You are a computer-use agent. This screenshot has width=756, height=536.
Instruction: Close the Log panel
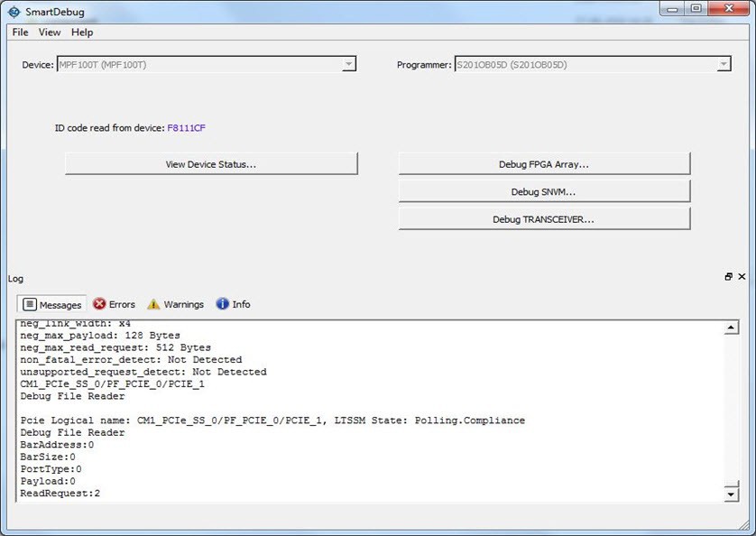742,277
